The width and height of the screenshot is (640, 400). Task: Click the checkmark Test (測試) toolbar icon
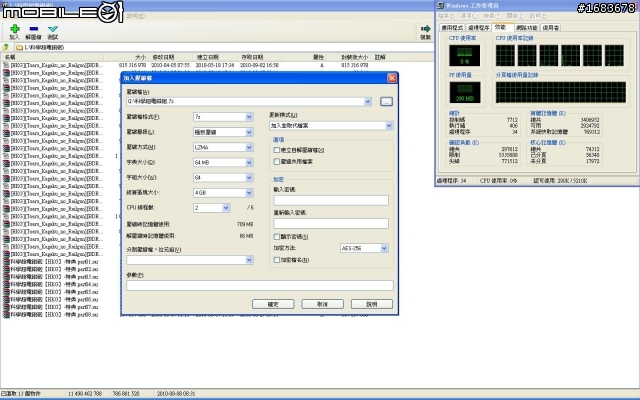[x=53, y=29]
